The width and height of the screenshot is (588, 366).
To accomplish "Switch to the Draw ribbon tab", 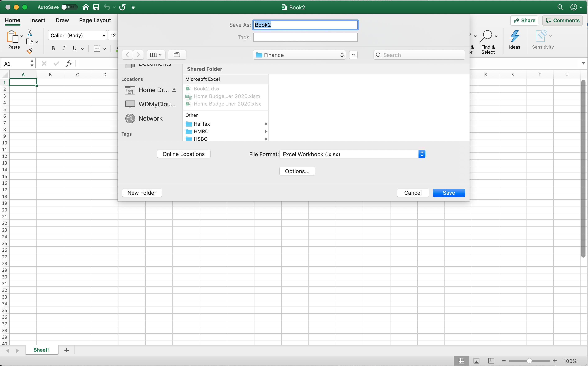I will point(62,20).
